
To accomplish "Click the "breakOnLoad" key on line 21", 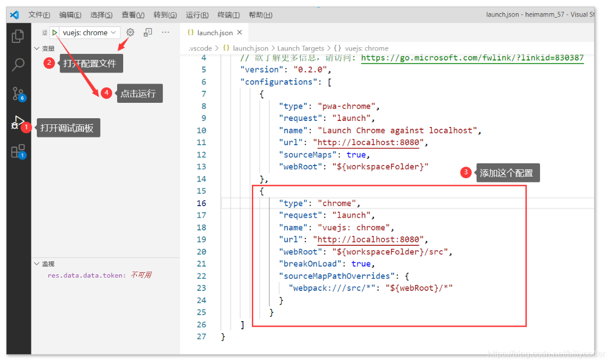I will coord(310,264).
